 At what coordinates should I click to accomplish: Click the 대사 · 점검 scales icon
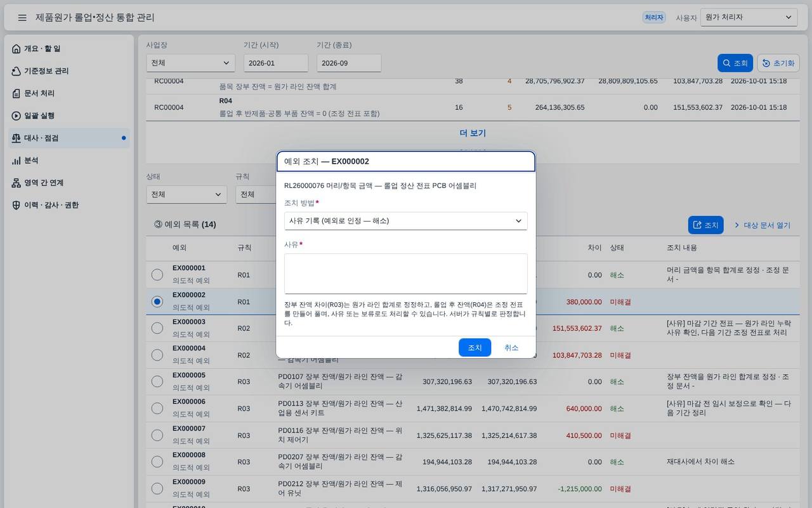coord(16,138)
